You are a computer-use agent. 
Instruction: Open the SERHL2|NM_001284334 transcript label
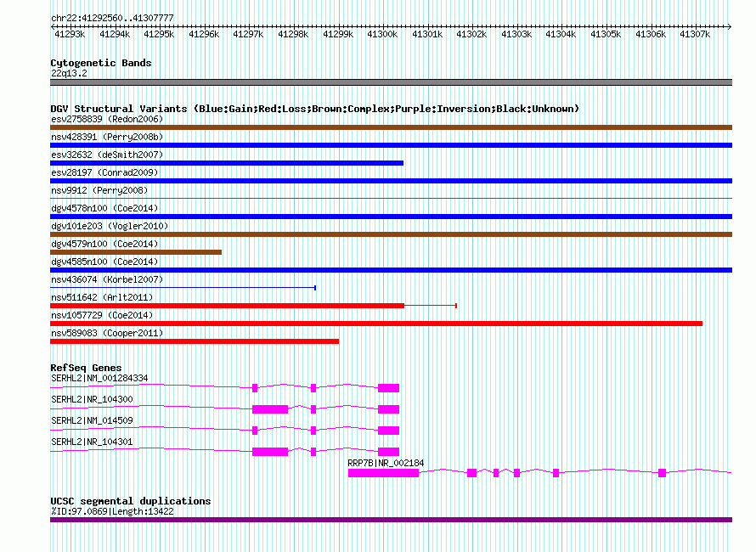click(99, 379)
